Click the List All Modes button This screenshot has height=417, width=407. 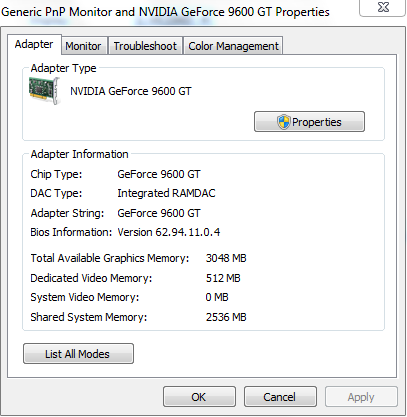point(78,354)
